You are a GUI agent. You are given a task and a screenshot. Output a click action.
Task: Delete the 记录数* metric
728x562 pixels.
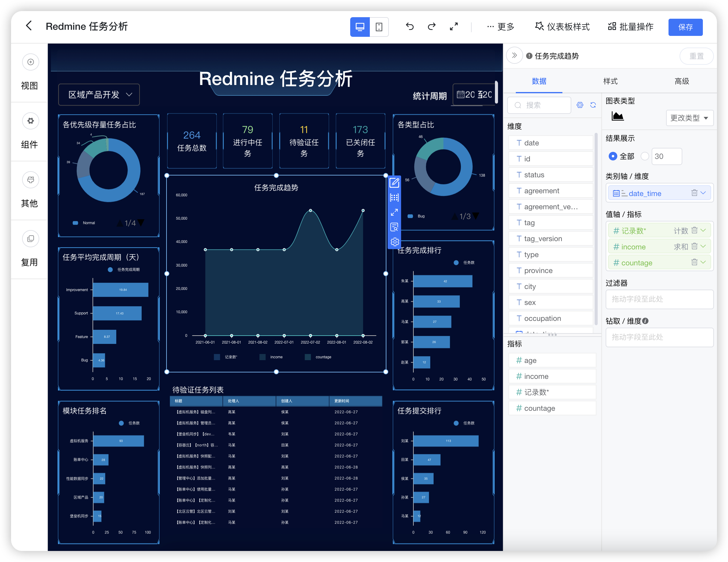pyautogui.click(x=694, y=230)
